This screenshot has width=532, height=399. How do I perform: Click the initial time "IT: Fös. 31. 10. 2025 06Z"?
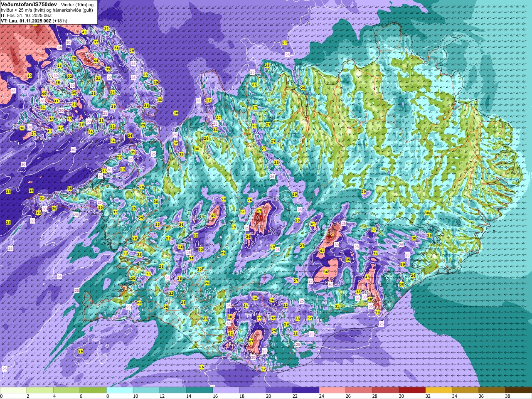(26, 15)
